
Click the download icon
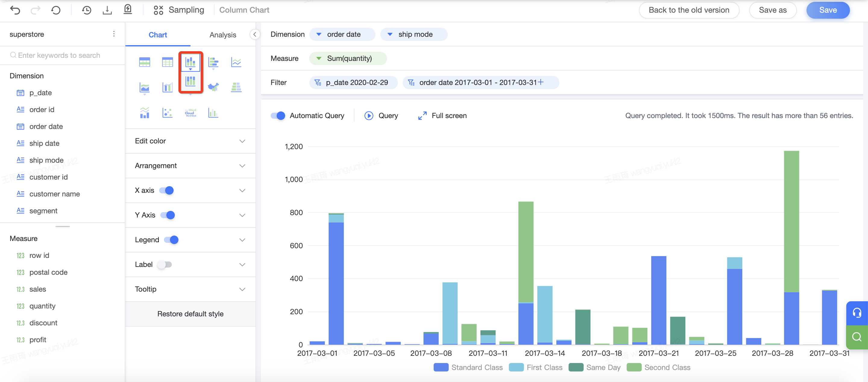pos(107,10)
